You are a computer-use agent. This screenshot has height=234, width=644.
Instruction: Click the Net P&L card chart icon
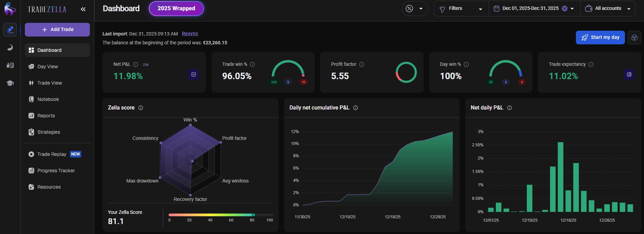(x=193, y=74)
